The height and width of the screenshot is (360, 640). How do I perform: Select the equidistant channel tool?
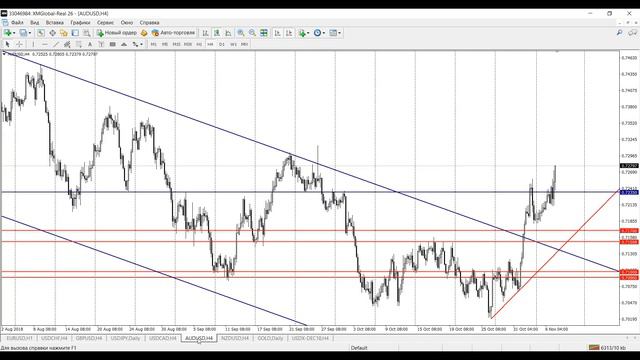tap(67, 44)
